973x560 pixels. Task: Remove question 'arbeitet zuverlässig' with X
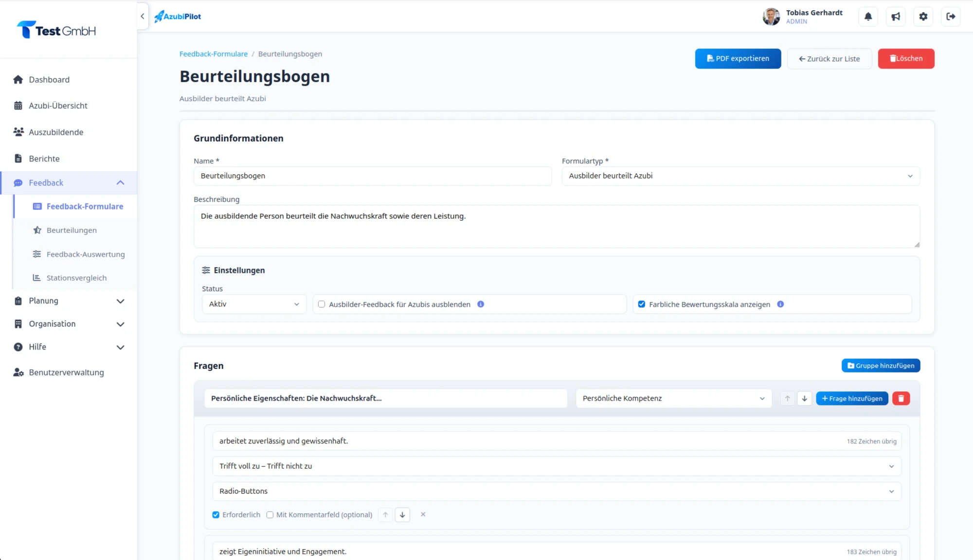[x=423, y=514]
